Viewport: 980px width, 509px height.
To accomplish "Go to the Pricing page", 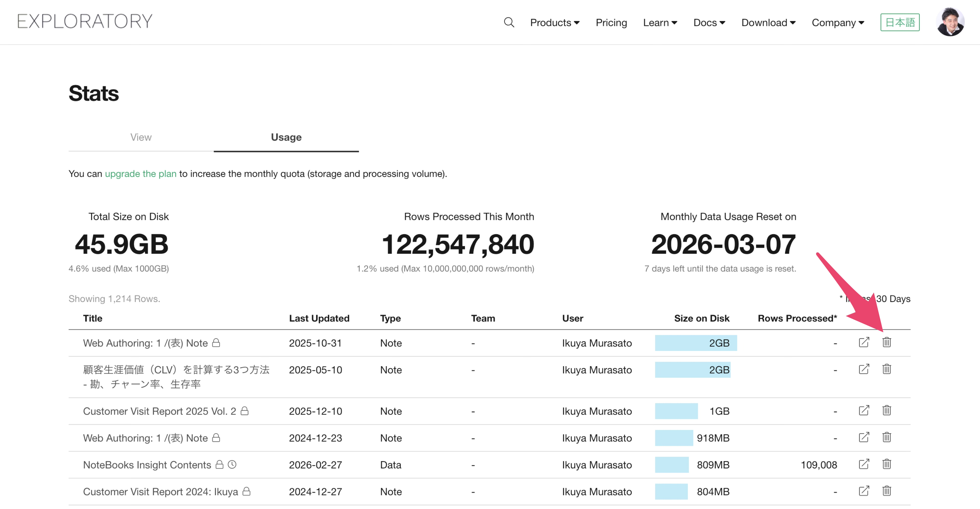I will pyautogui.click(x=611, y=22).
